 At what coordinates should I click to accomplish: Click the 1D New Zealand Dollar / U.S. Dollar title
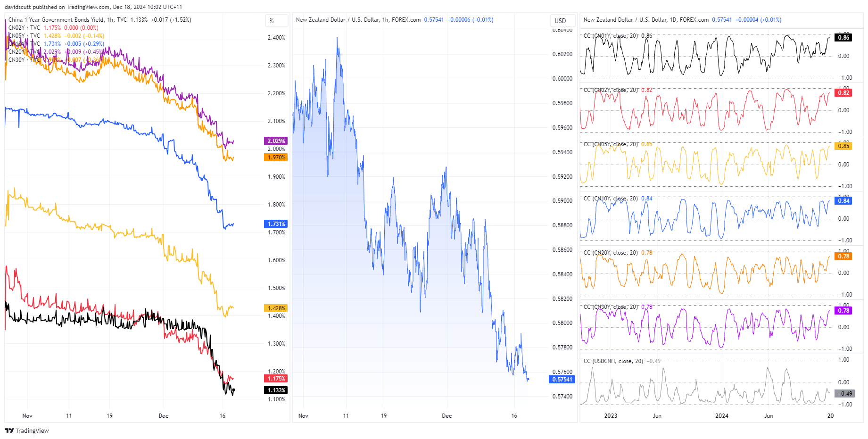646,20
